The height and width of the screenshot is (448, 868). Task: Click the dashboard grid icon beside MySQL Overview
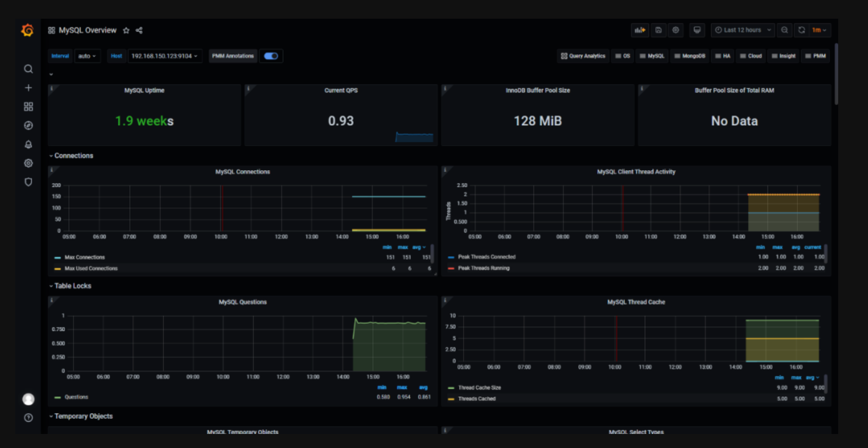point(51,30)
